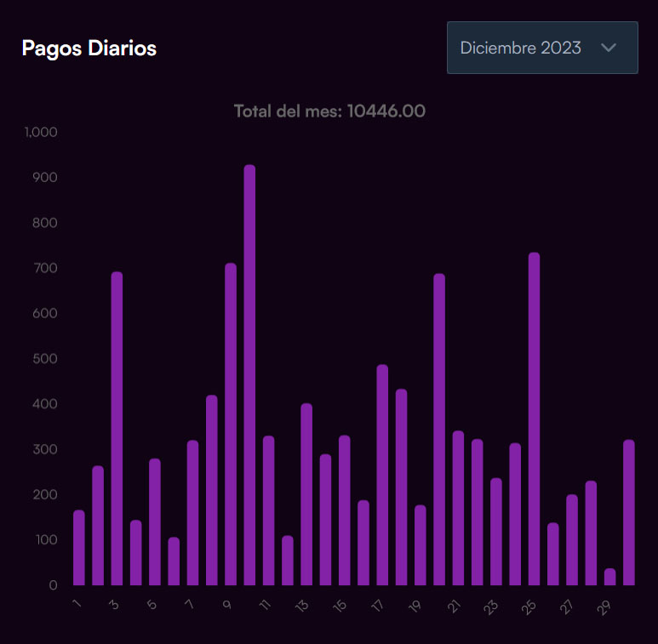This screenshot has height=644, width=658.
Task: Click the 1,000 label on the vertical axis
Action: click(x=41, y=133)
